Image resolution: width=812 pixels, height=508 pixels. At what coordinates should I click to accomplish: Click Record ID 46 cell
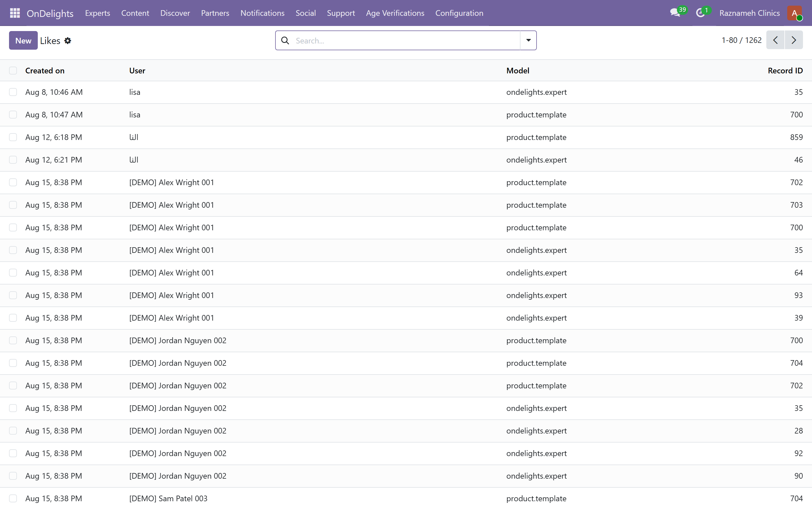[x=798, y=159]
